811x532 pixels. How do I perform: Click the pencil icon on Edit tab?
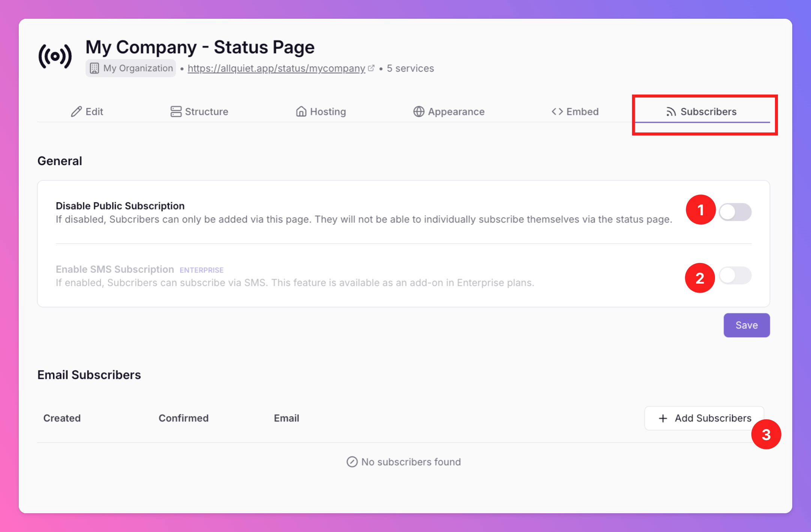(x=76, y=111)
